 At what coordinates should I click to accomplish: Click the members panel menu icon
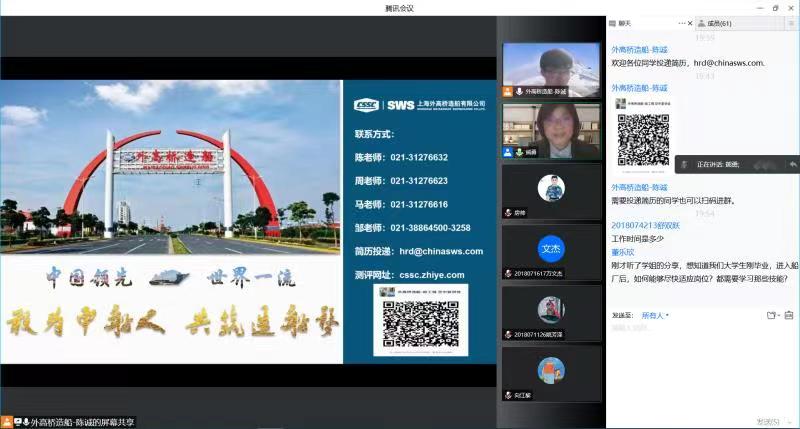pyautogui.click(x=791, y=23)
